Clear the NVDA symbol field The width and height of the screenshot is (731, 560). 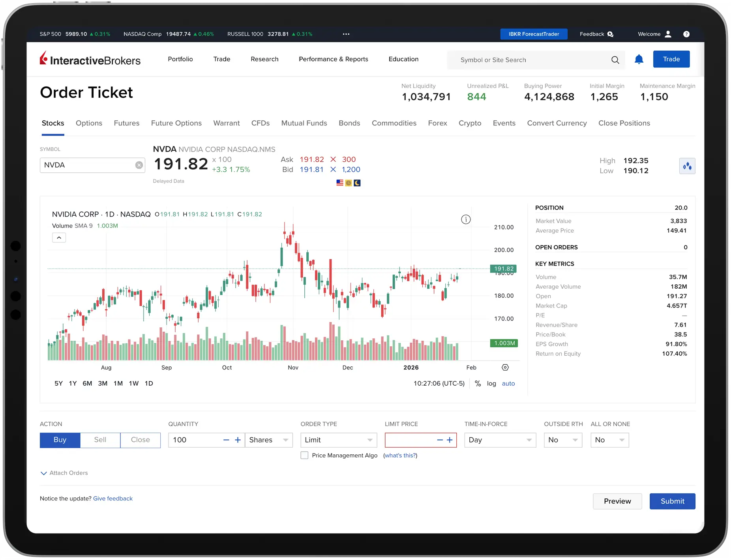click(x=139, y=165)
